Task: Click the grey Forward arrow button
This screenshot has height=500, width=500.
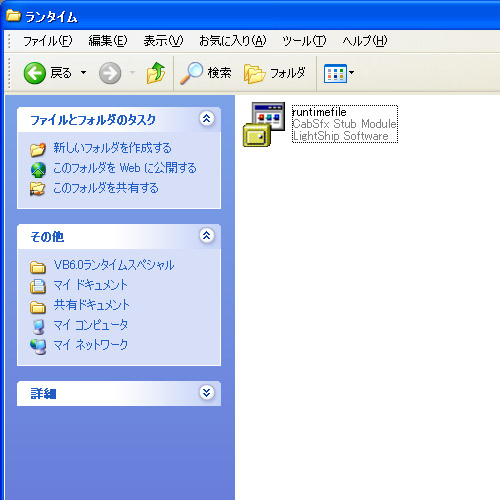Action: 110,73
